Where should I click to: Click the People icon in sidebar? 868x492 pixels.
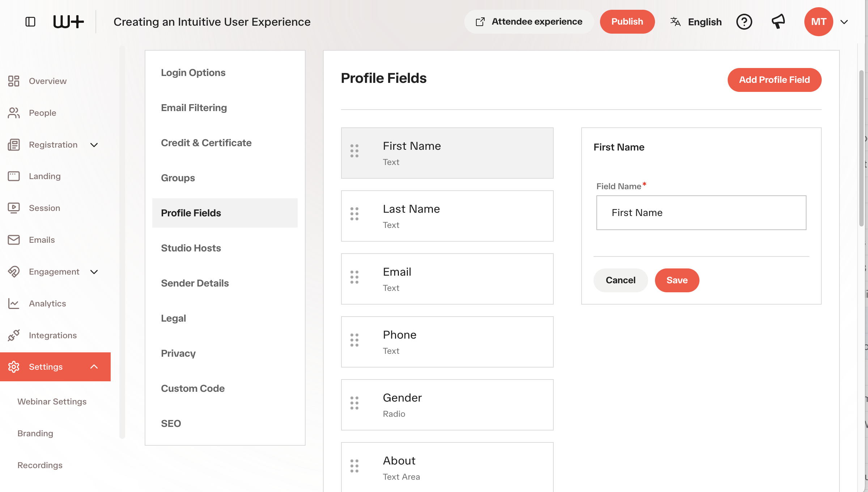point(14,113)
